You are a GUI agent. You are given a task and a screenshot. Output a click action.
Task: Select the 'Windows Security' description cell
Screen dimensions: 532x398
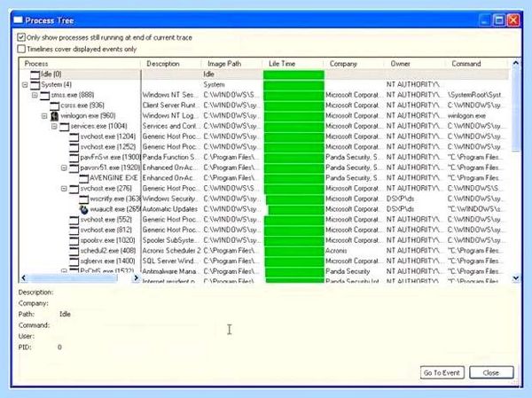[x=169, y=199]
